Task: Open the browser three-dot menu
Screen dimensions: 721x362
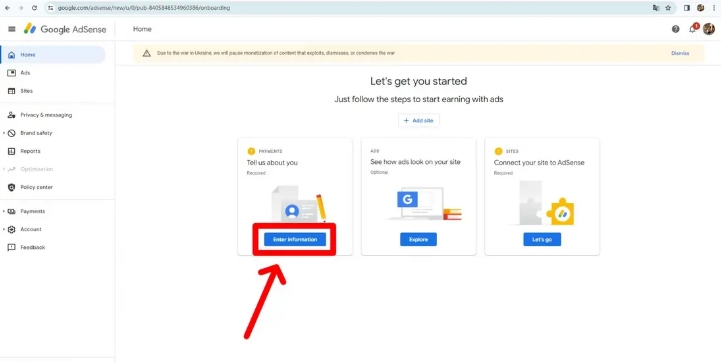Action: (x=714, y=8)
